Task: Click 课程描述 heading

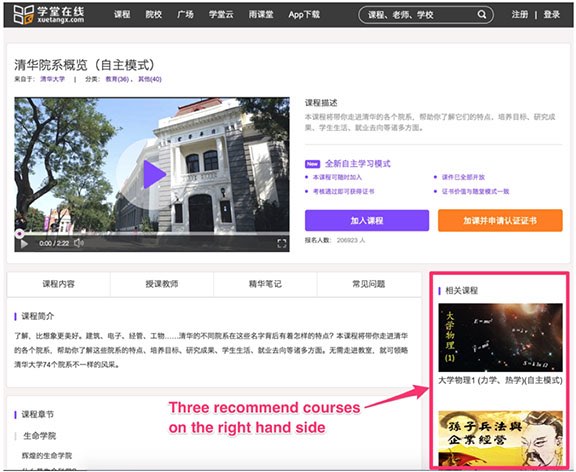Action: tap(321, 103)
